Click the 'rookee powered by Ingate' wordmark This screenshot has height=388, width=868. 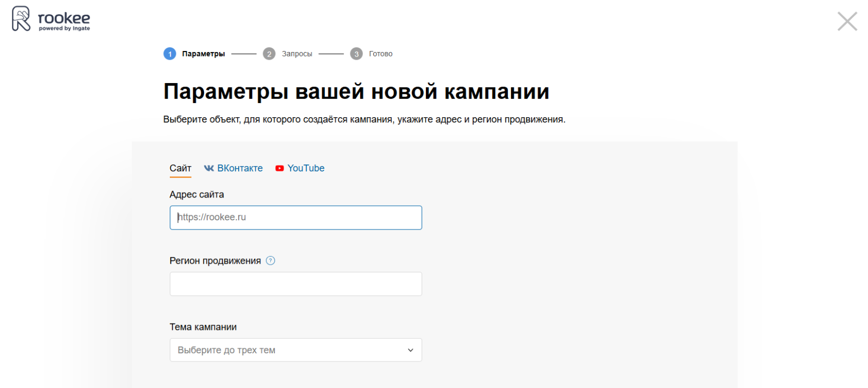click(64, 21)
